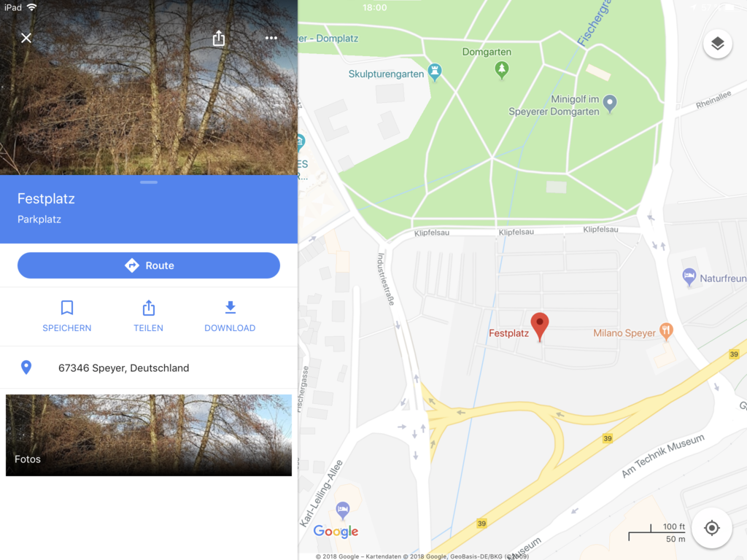Tap the Skulpturengarten museum marker
Viewport: 747px width, 560px height.
(435, 72)
